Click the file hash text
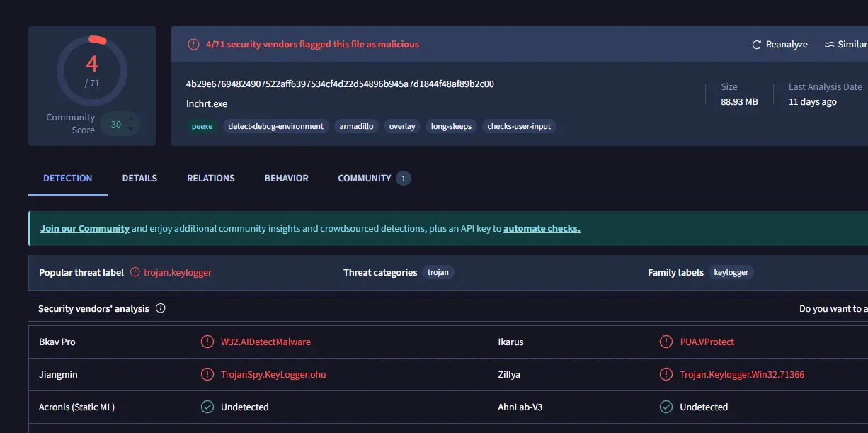This screenshot has width=868, height=433. (x=340, y=84)
